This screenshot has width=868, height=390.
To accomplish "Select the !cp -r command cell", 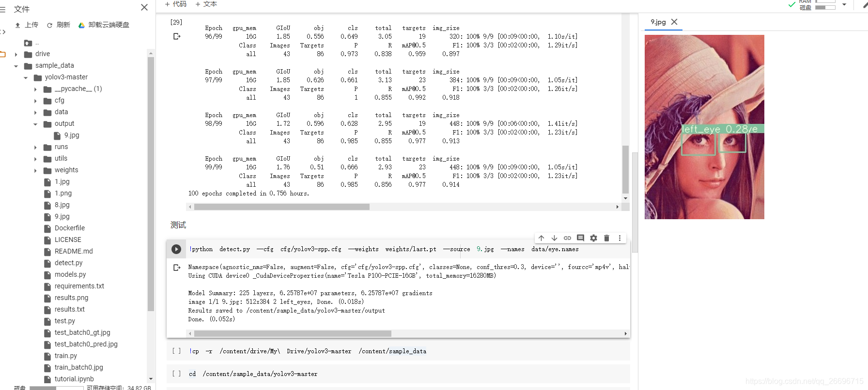I will (x=398, y=351).
